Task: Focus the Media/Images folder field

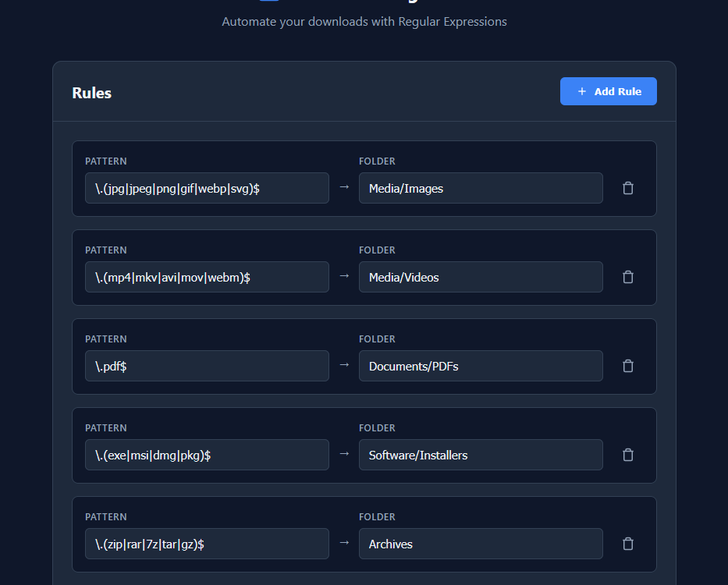Action: click(x=481, y=188)
